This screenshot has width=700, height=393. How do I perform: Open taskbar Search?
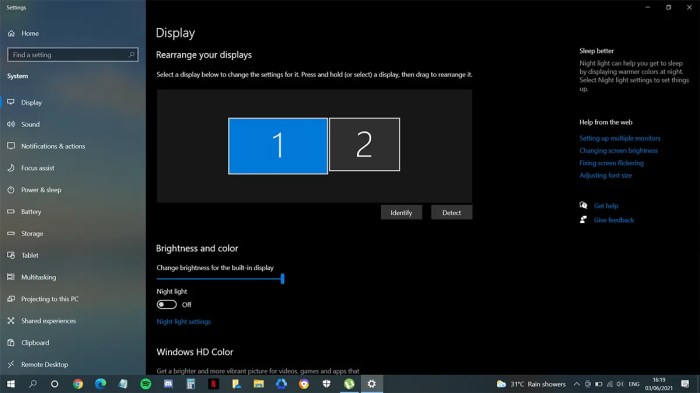33,384
